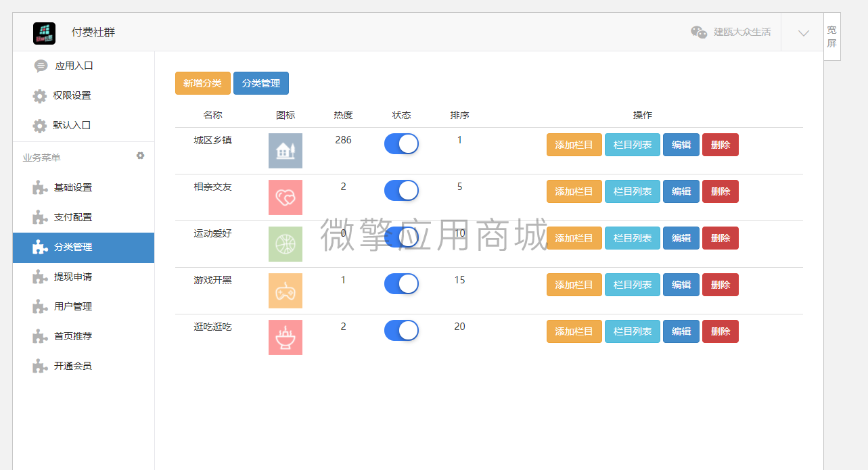The image size is (868, 470).
Task: Open 栏目列表 for 运动爱好
Action: click(633, 238)
